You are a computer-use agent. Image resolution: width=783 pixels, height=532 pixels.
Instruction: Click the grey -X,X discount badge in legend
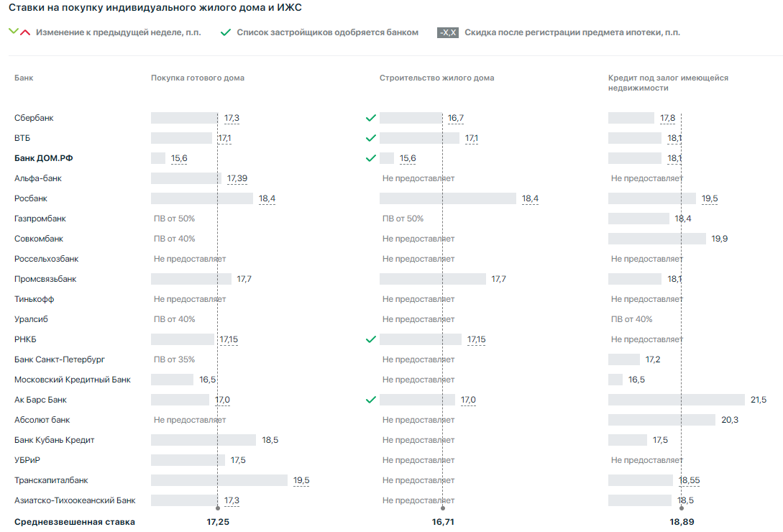[448, 32]
